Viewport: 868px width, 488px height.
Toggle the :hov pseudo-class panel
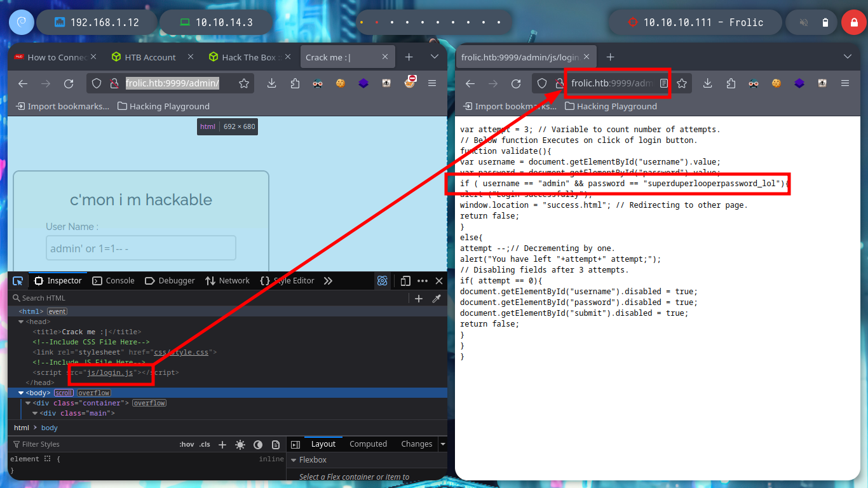186,444
